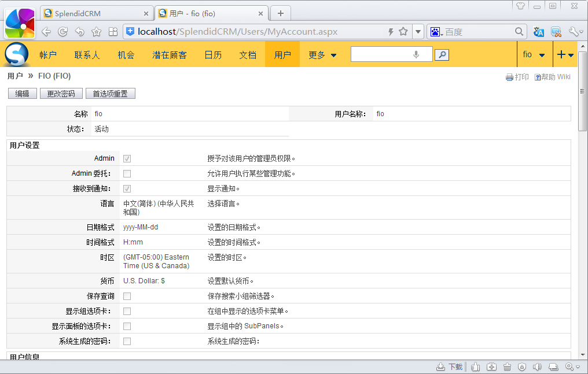
Task: Click the 更改密码 button
Action: 61,94
